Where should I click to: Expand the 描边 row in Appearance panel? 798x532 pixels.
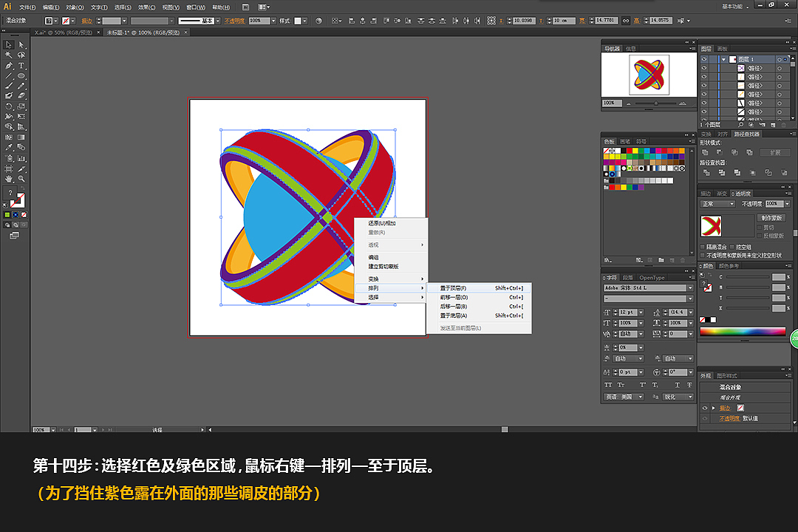(x=714, y=408)
